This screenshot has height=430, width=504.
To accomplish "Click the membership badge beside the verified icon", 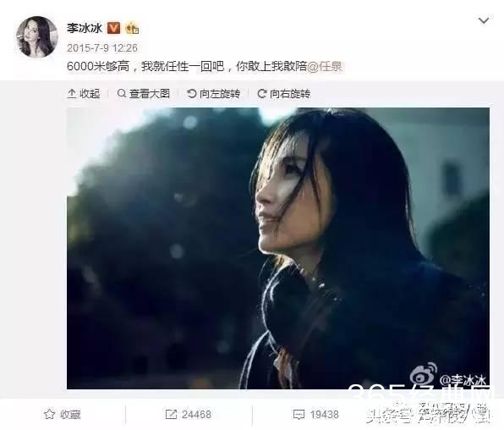I will click(132, 28).
